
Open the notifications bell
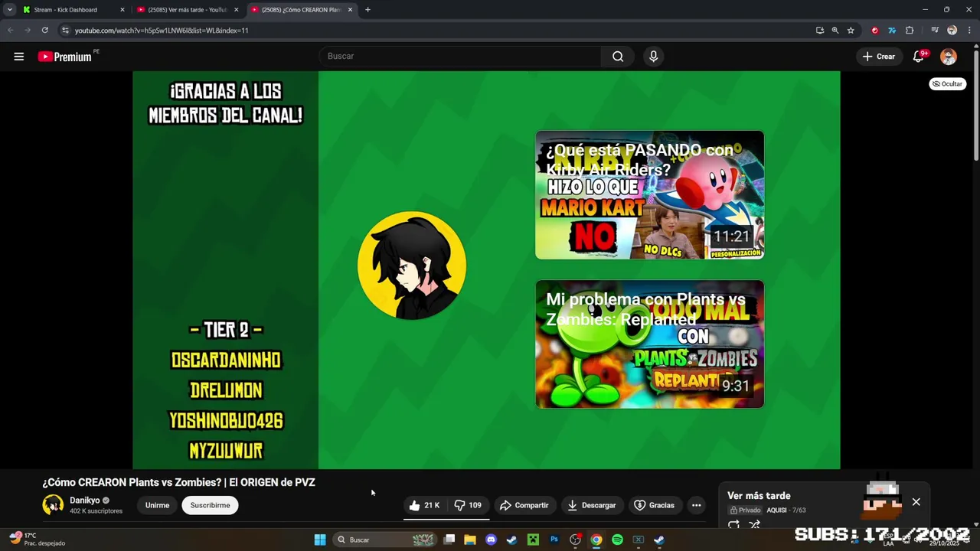point(919,57)
